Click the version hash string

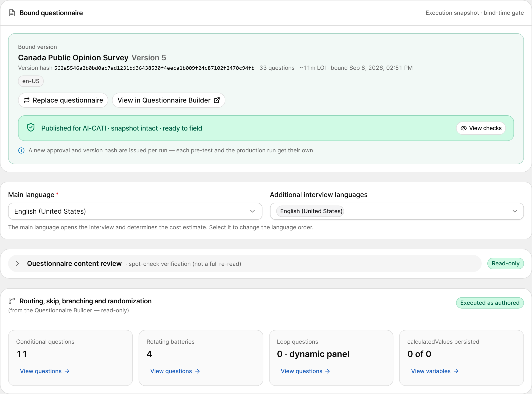pos(154,68)
